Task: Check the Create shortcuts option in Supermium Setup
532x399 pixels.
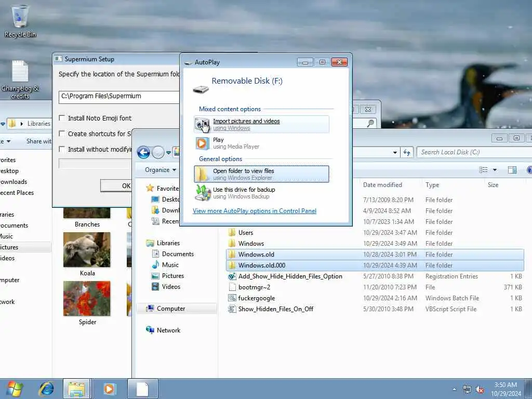Action: [x=62, y=134]
